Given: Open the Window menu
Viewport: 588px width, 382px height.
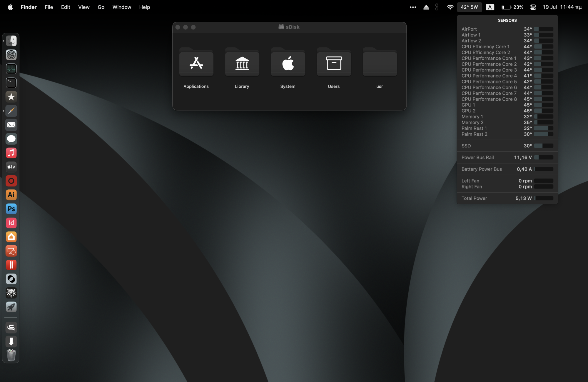Looking at the screenshot, I should tap(122, 7).
